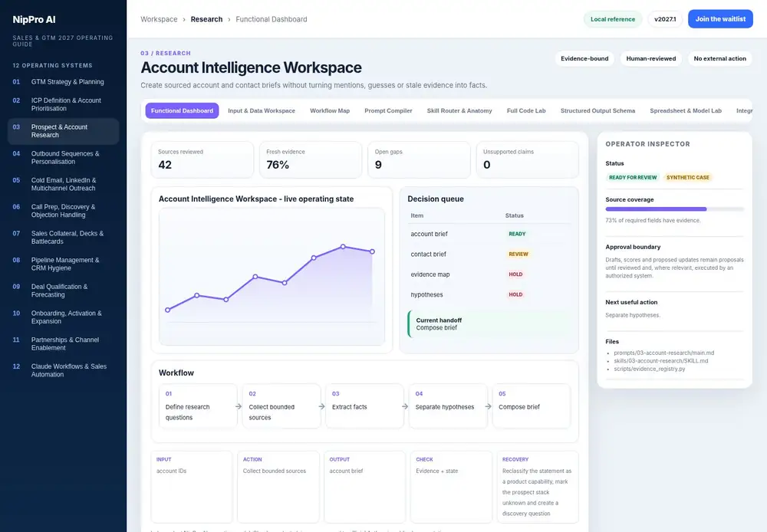Click the INPUT account IDs card
Image resolution: width=767 pixels, height=532 pixels.
192,487
